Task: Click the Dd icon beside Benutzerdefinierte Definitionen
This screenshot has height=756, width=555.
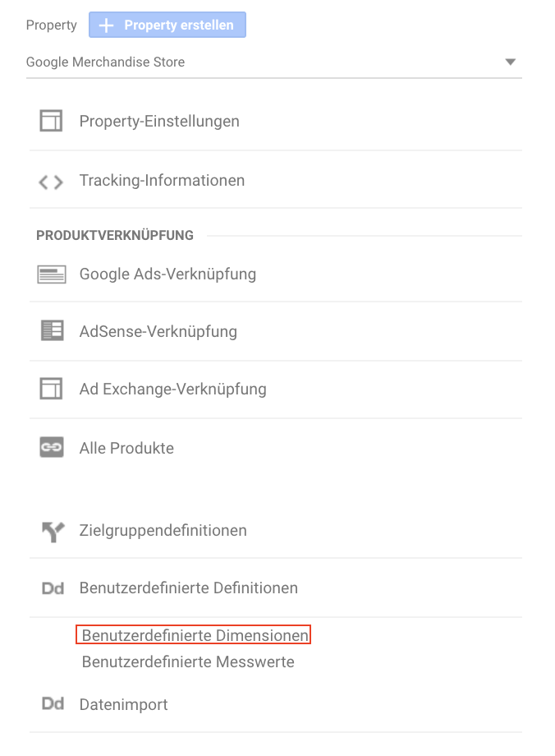Action: click(x=53, y=588)
